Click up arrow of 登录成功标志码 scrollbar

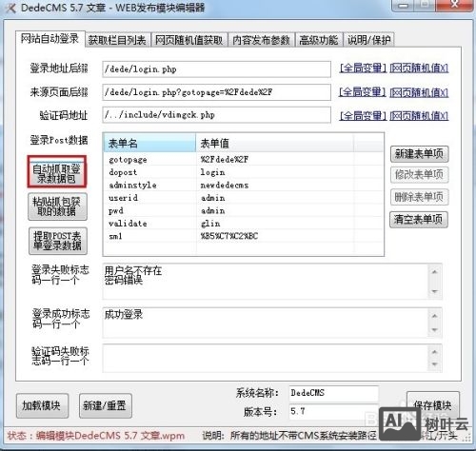[x=435, y=316]
